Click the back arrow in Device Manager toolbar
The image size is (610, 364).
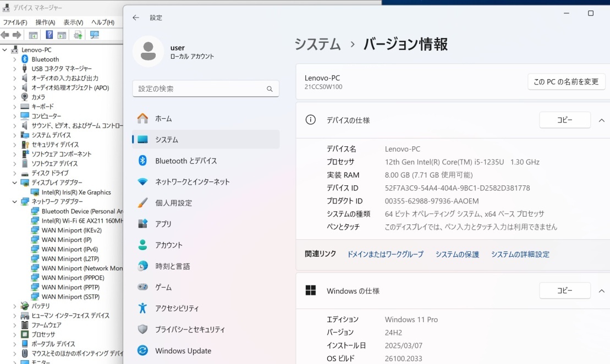[5, 35]
